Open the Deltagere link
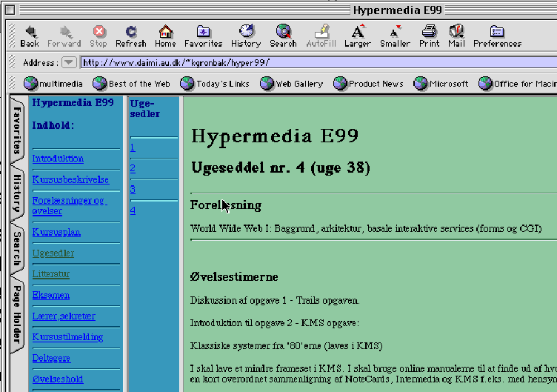 (x=51, y=358)
